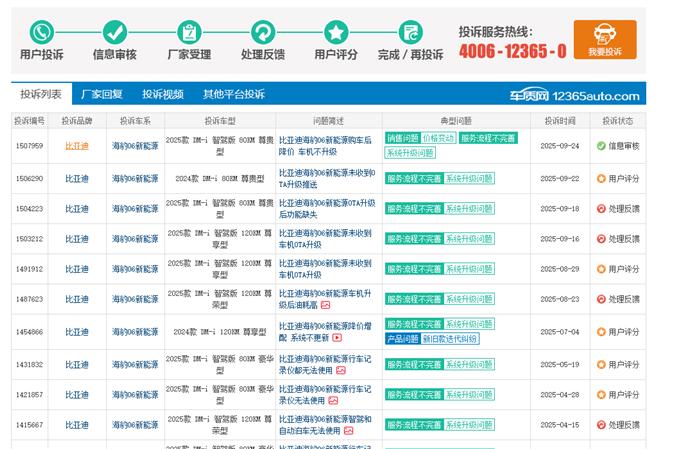The image size is (700, 449).
Task: Click the orange 我要投诉 car icon button
Action: click(x=604, y=39)
